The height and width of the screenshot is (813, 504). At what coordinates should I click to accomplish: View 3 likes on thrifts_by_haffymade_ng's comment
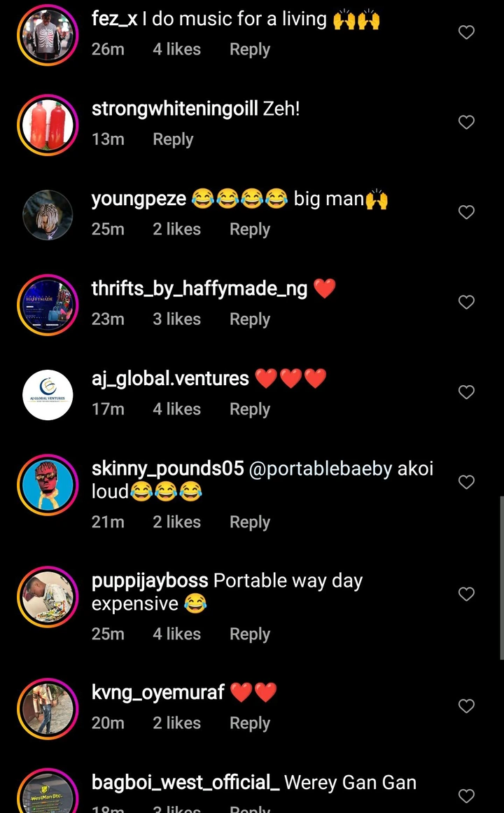[176, 319]
